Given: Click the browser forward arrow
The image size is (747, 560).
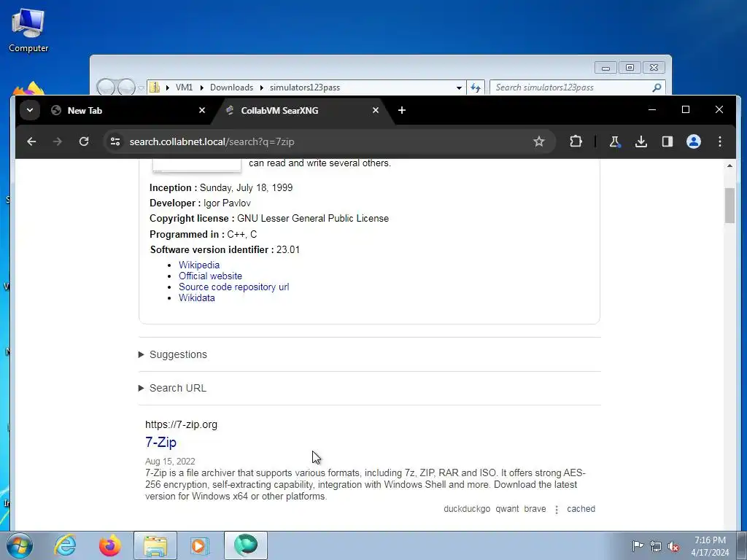Looking at the screenshot, I should click(x=57, y=141).
